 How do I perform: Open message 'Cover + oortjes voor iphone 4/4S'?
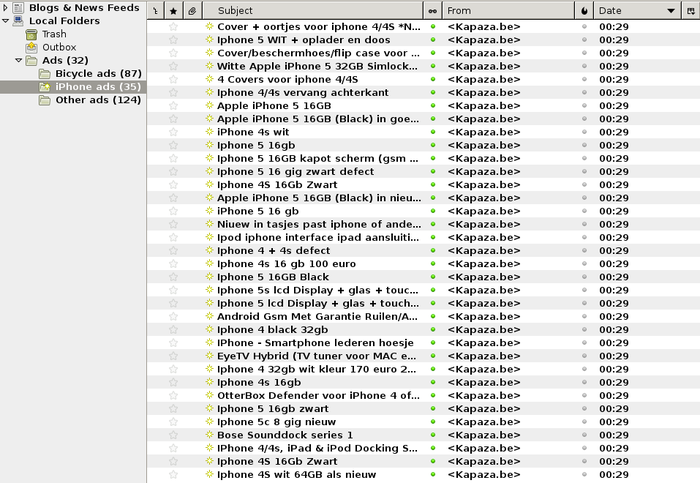click(318, 27)
